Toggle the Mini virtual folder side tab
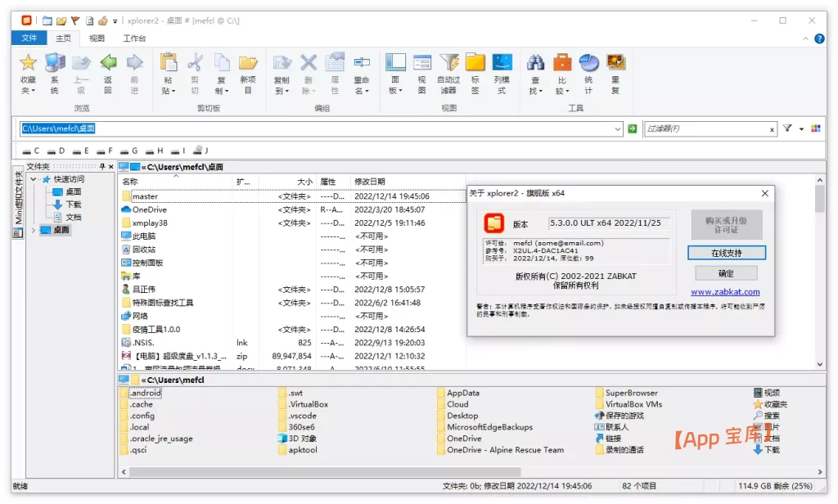Screen dimensions: 838x504 [x=16, y=203]
